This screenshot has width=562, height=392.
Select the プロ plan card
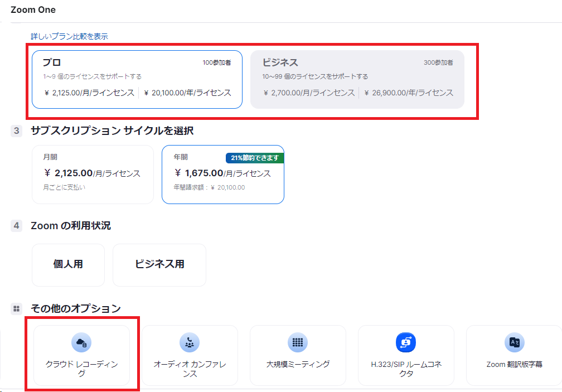click(137, 79)
